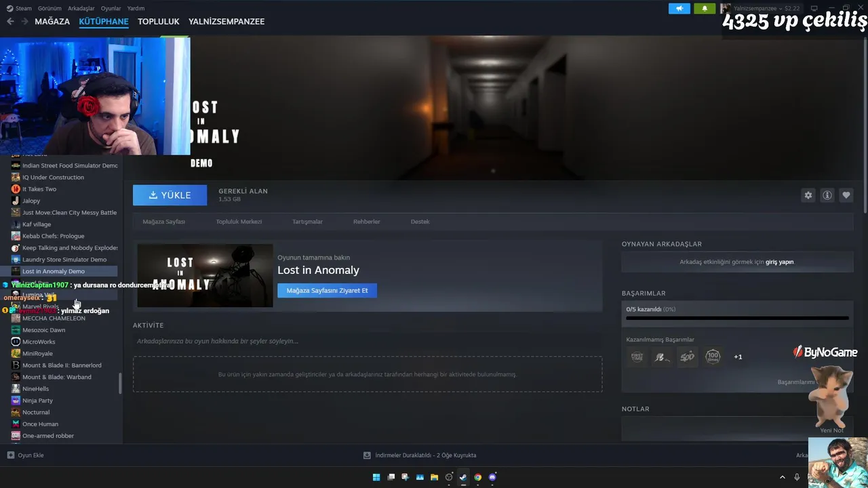Select Laundry Store Simulator Demo
The width and height of the screenshot is (868, 488).
tap(64, 260)
